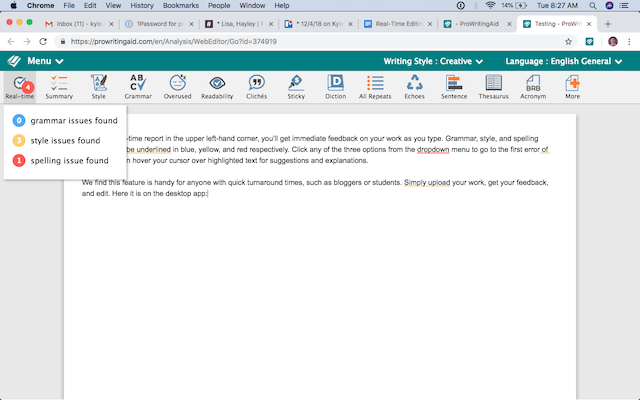
Task: Reload the page
Action: coord(43,41)
